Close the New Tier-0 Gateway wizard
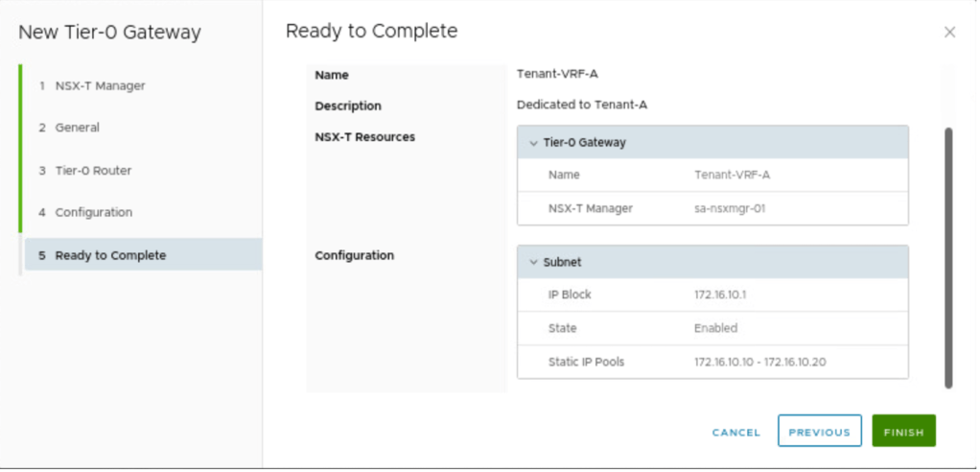 [949, 33]
